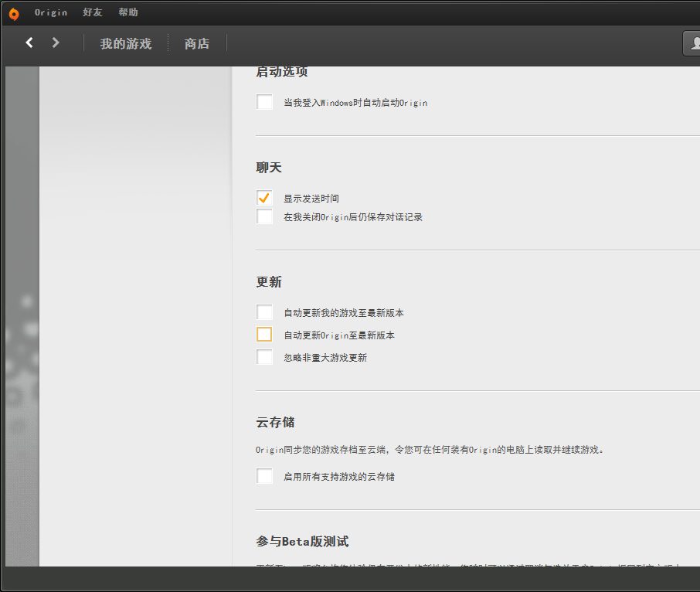Go back with the left arrow
Screen dimensions: 700x592
tap(29, 43)
